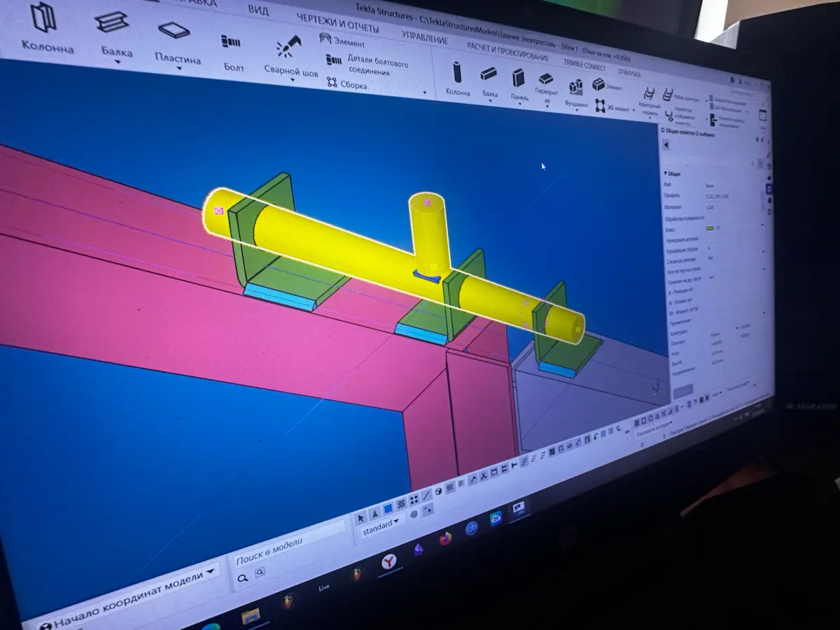Click the magnifier search icon below search field
The image size is (840, 630).
tap(242, 578)
